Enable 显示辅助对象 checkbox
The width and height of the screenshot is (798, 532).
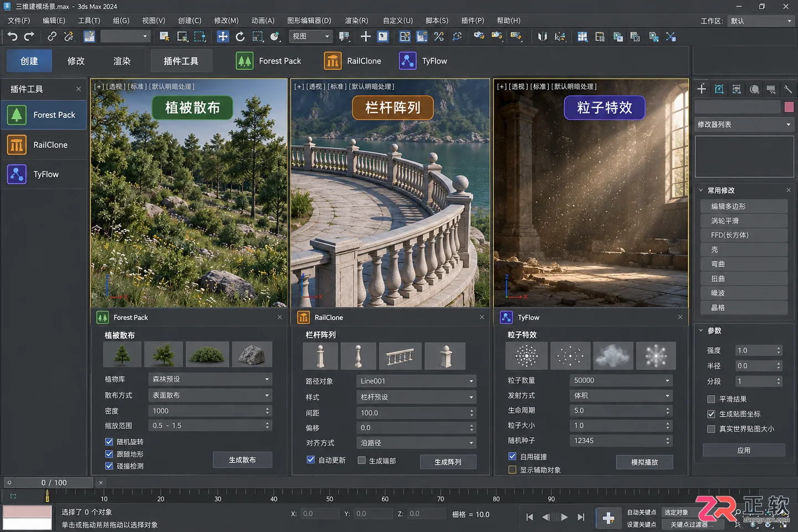[513, 470]
